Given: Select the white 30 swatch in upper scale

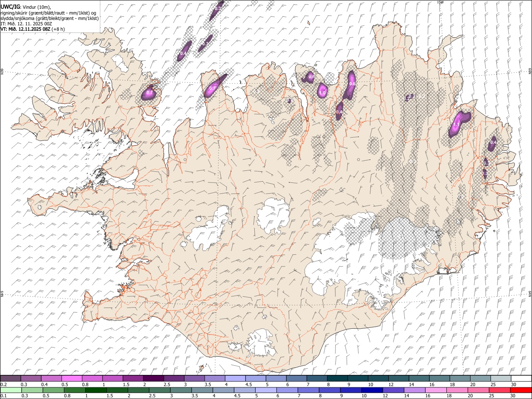Looking at the screenshot, I should click(521, 379).
